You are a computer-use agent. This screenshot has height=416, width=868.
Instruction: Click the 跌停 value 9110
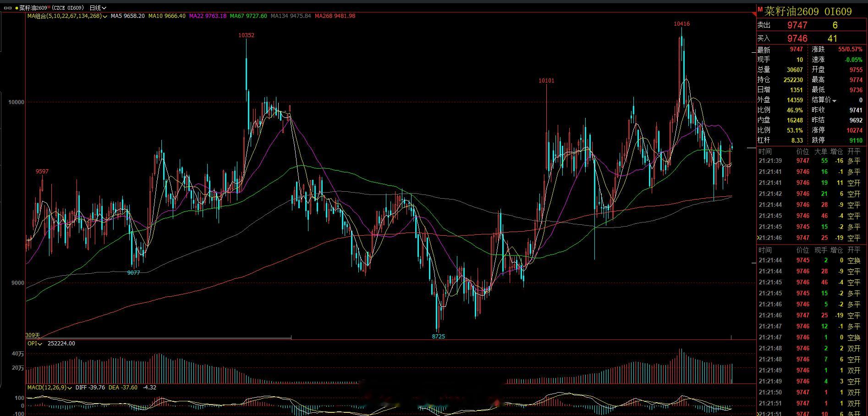856,140
